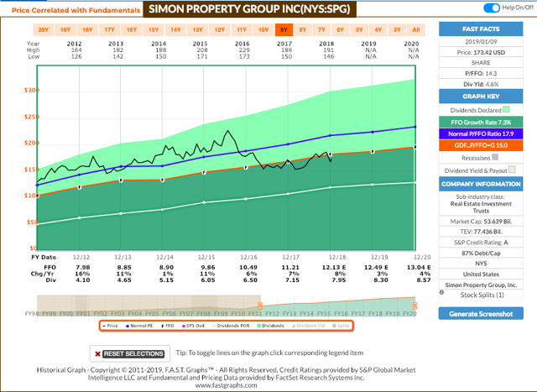Screen dimensions: 537x392
Task: Select the 16Y time range tab
Action: 132,30
